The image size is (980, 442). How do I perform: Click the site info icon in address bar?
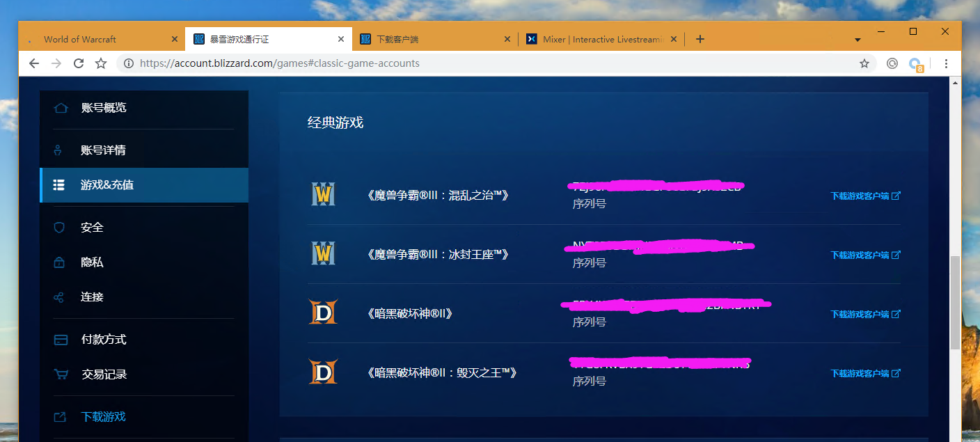pyautogui.click(x=129, y=63)
